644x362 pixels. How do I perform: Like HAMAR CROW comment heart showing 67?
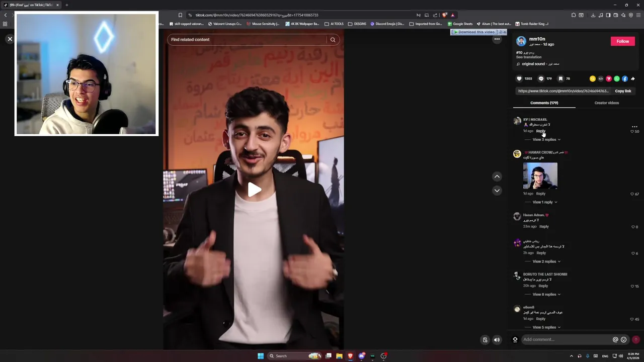point(632,194)
